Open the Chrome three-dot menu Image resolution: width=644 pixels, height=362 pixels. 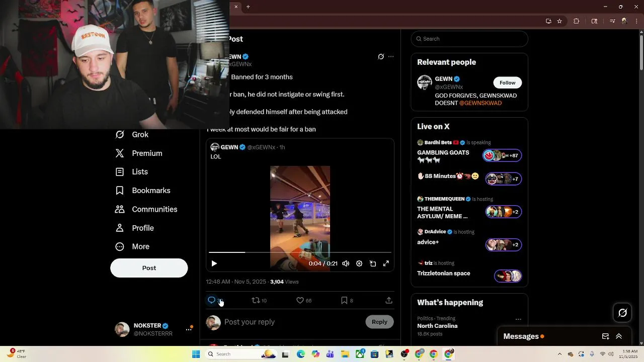click(636, 21)
